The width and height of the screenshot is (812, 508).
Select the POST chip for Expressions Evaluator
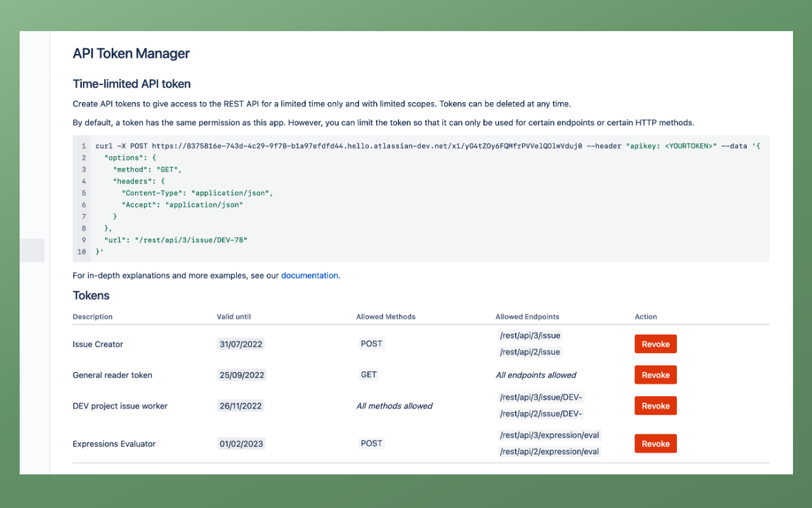(x=371, y=443)
